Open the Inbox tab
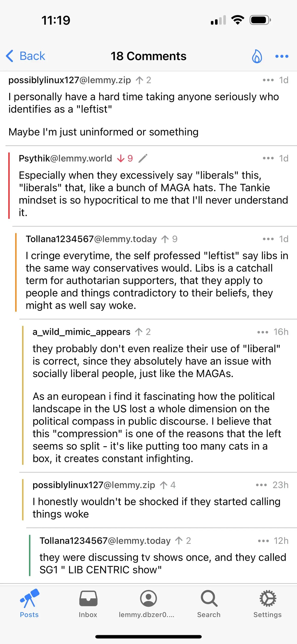Viewport: 297px width, 644px height. [x=88, y=603]
